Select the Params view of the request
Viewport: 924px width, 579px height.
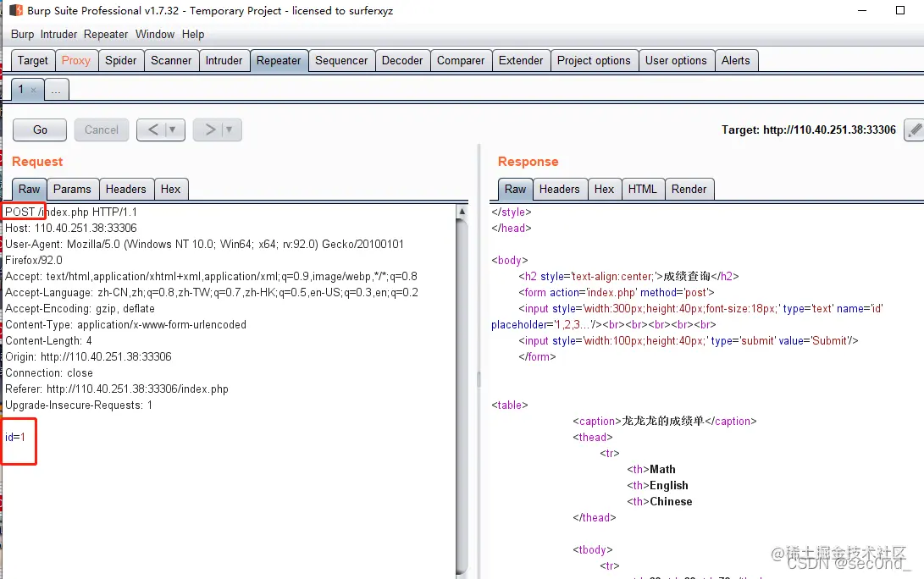point(73,189)
